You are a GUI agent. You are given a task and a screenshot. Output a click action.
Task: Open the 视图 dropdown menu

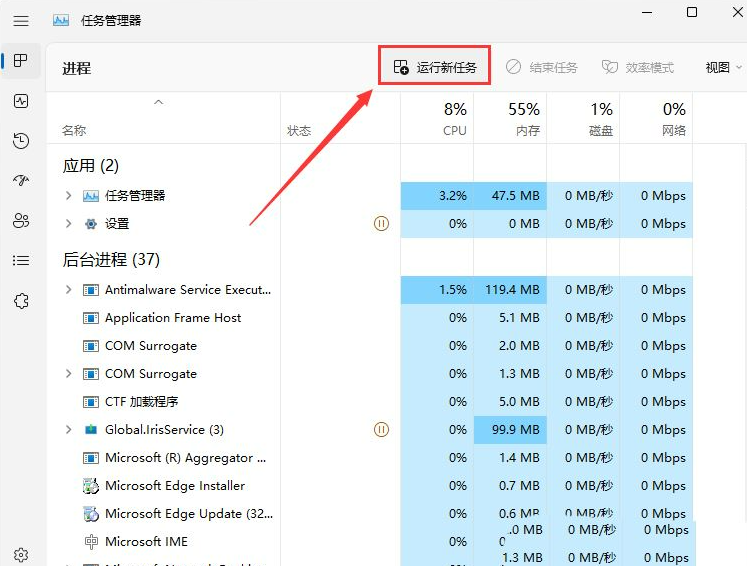click(723, 67)
